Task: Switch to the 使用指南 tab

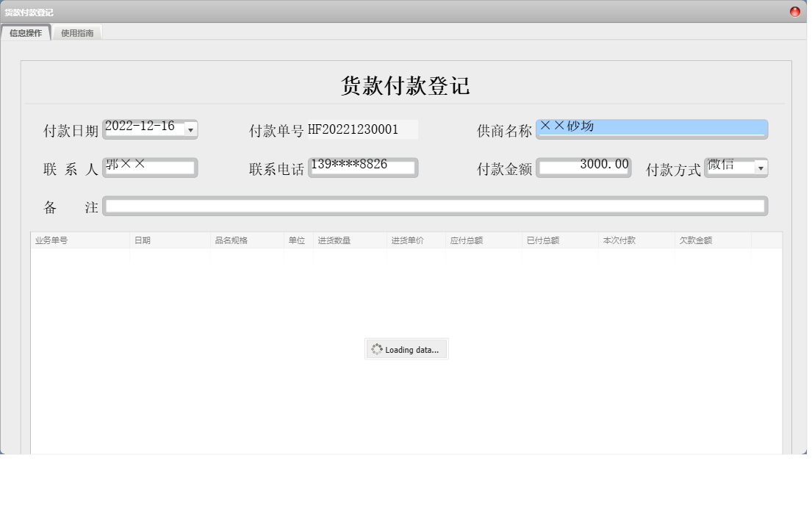Action: [x=76, y=32]
